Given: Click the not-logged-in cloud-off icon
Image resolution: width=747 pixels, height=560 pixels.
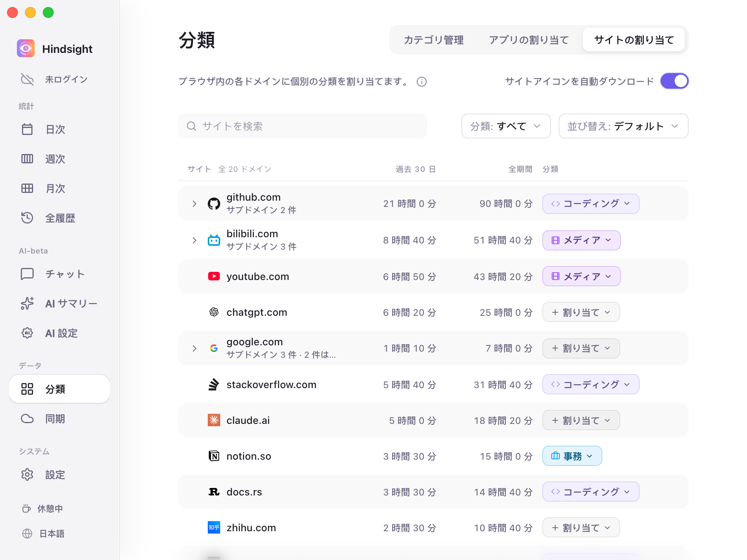Looking at the screenshot, I should point(27,79).
